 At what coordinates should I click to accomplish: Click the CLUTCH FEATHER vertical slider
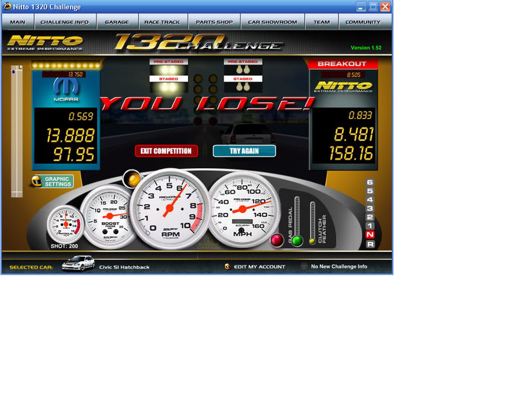[313, 220]
